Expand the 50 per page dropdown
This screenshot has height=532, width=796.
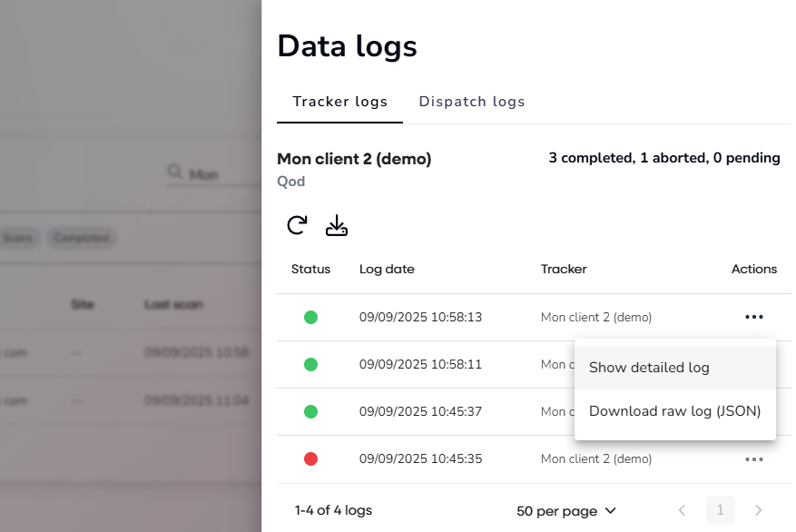[x=566, y=511]
